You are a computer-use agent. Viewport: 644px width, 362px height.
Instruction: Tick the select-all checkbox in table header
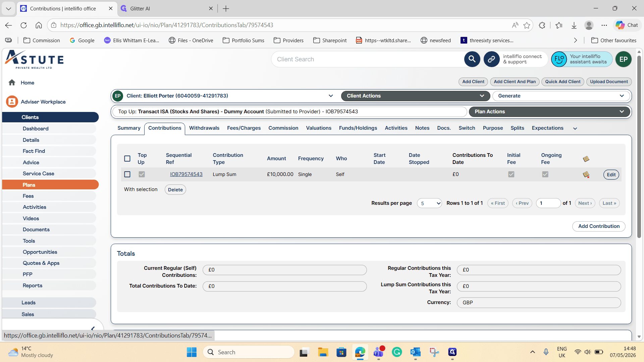(x=127, y=159)
